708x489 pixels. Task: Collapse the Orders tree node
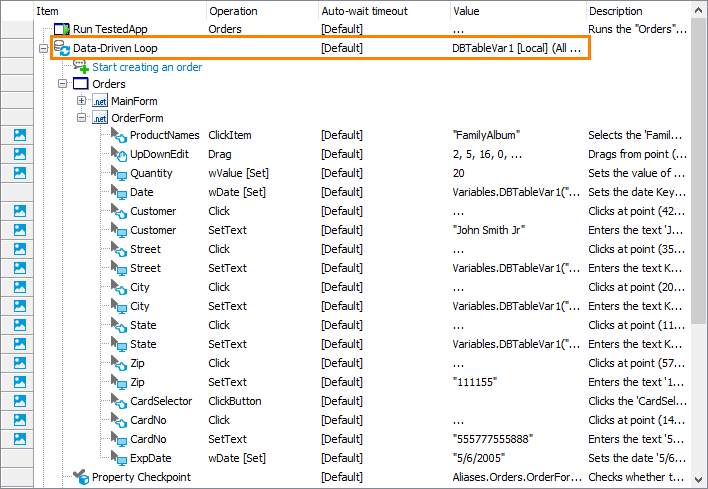(62, 84)
